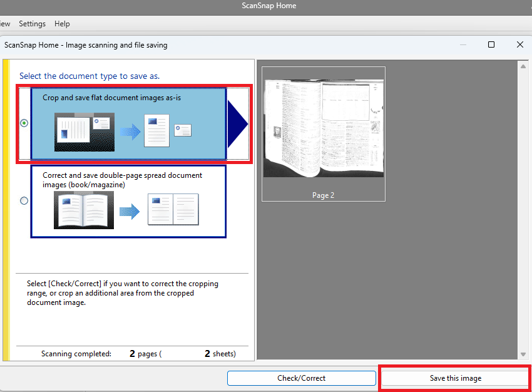This screenshot has width=532, height=392.
Task: Select the Page 2 scanned thumbnail
Action: click(323, 133)
